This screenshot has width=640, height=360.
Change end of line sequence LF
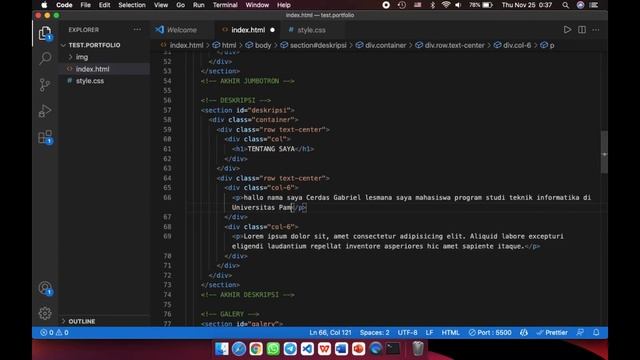pos(429,333)
